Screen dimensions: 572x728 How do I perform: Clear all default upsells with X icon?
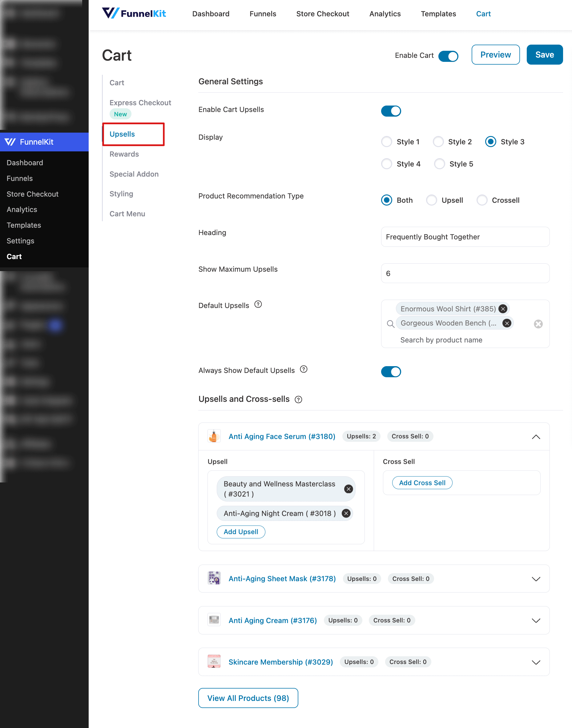click(x=538, y=324)
